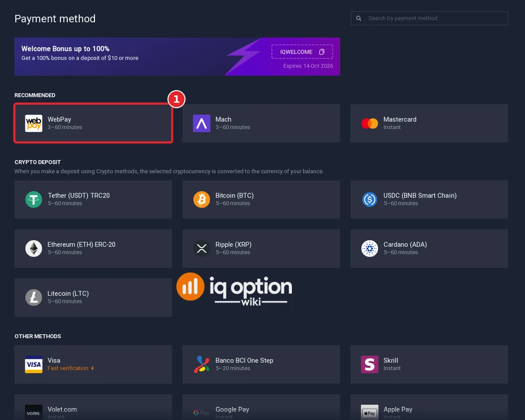Click the USDC blue dollar icon
This screenshot has height=420, width=525.
click(x=370, y=199)
